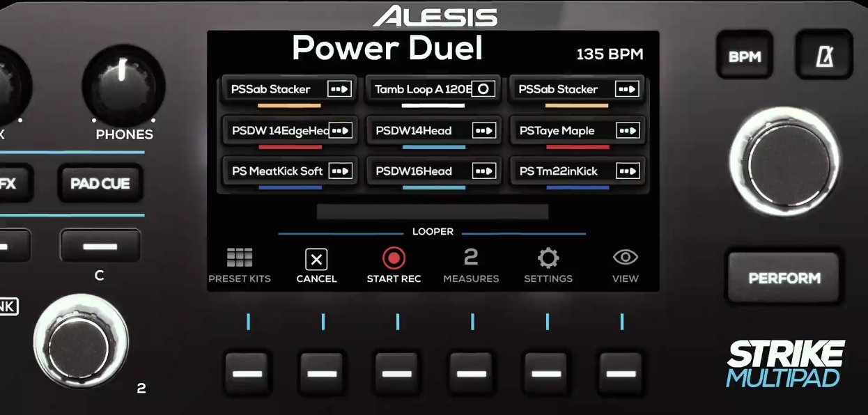Image resolution: width=868 pixels, height=415 pixels.
Task: Activate the PAD CUE button
Action: point(100,184)
